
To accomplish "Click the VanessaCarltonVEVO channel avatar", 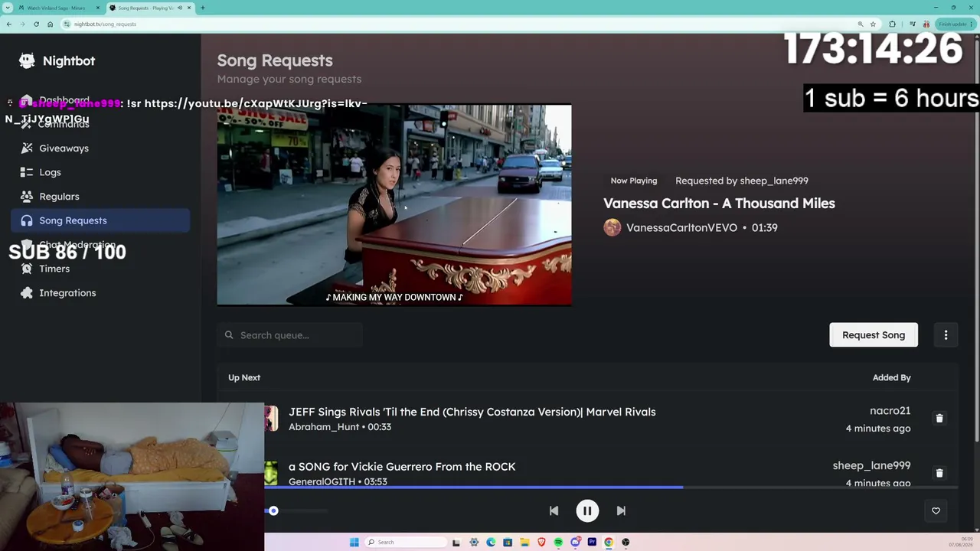I will click(612, 227).
